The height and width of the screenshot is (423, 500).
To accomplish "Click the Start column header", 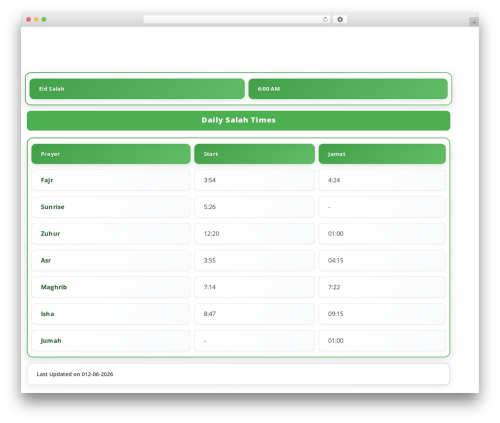I will (x=254, y=154).
